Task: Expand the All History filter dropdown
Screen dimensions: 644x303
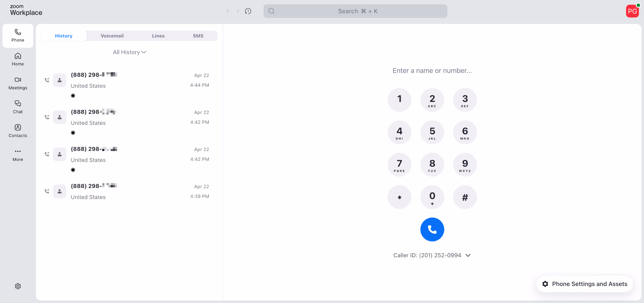Action: coord(130,52)
